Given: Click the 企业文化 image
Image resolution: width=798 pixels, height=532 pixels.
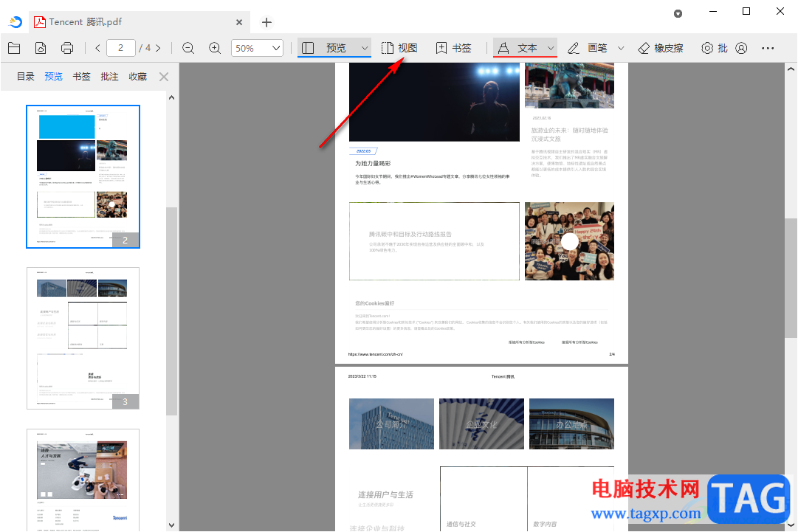Looking at the screenshot, I should (481, 424).
